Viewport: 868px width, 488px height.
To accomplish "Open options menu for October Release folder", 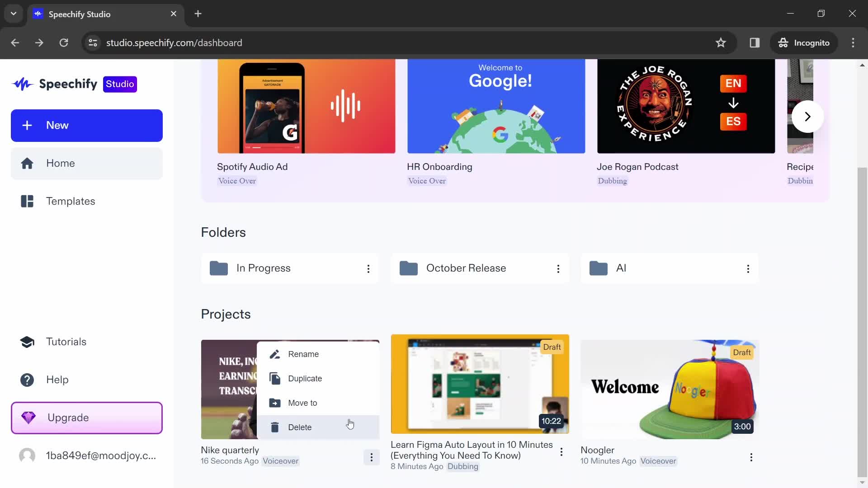I will point(558,269).
